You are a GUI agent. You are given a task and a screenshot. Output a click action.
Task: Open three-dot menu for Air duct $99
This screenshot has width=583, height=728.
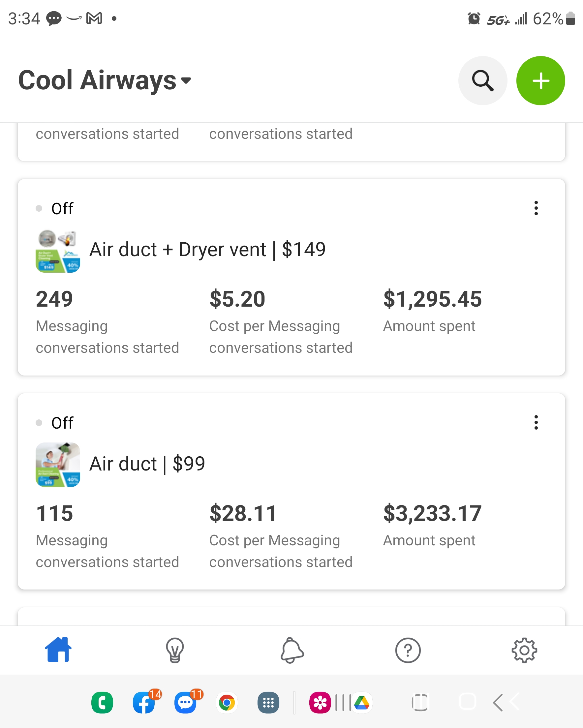pyautogui.click(x=536, y=422)
